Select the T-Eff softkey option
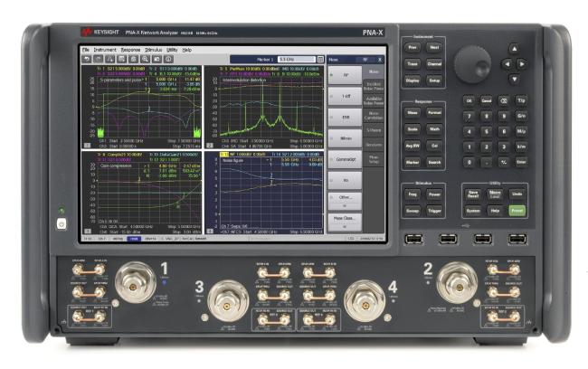 tap(342, 97)
